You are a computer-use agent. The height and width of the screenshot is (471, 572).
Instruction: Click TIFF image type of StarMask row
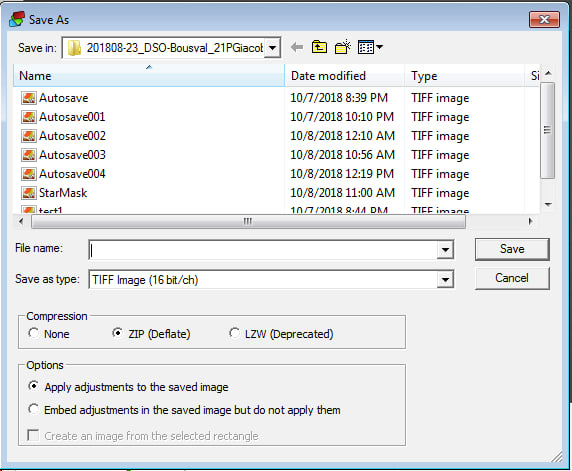click(440, 193)
